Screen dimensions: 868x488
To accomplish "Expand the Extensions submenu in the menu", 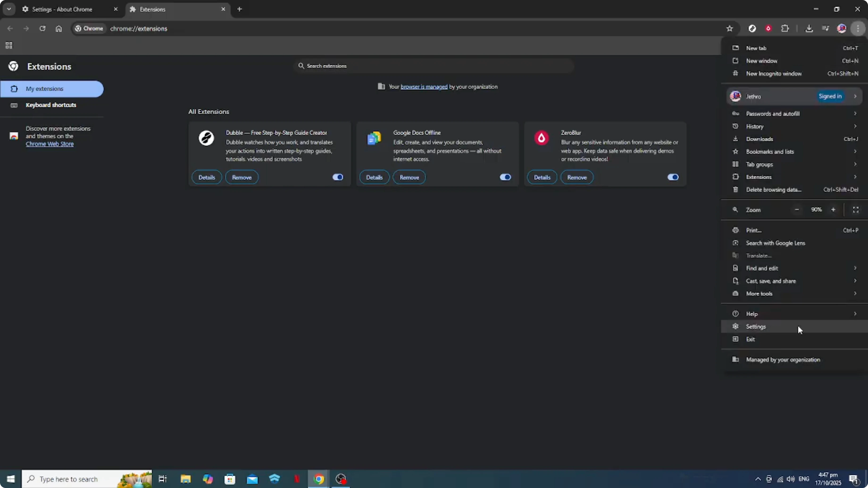I will point(795,177).
